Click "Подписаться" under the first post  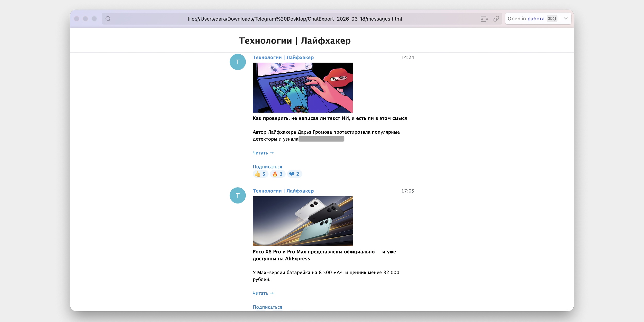(x=267, y=166)
